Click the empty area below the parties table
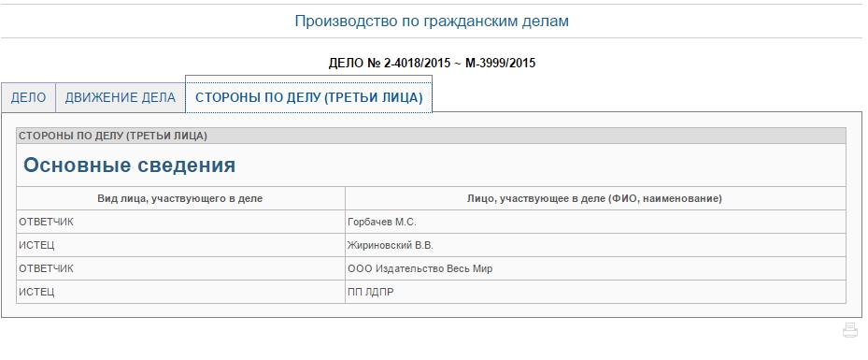Image resolution: width=868 pixels, height=360 pixels. point(432,310)
